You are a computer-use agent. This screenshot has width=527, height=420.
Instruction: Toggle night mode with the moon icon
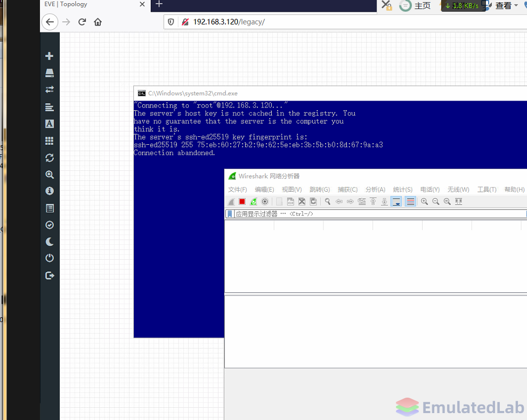(50, 242)
